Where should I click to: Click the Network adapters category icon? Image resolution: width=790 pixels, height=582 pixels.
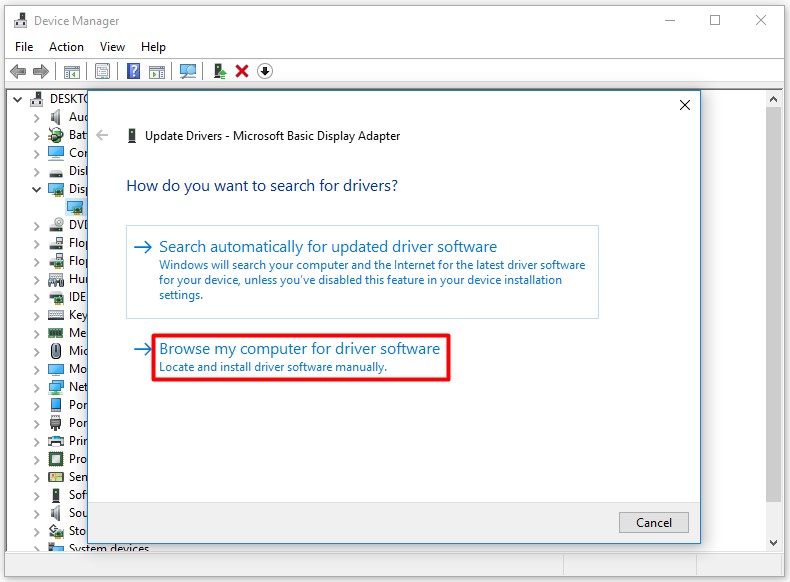tap(56, 386)
